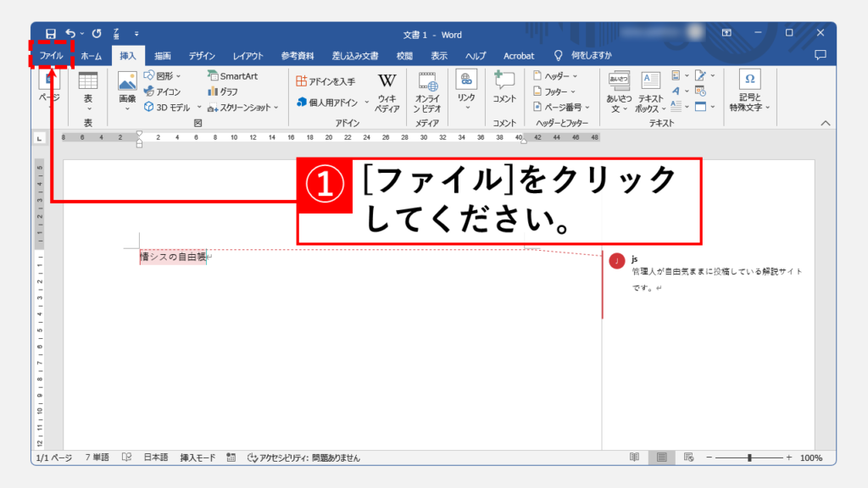Toggle the 挿入モード insert mode indicator
This screenshot has height=488, width=868.
198,457
